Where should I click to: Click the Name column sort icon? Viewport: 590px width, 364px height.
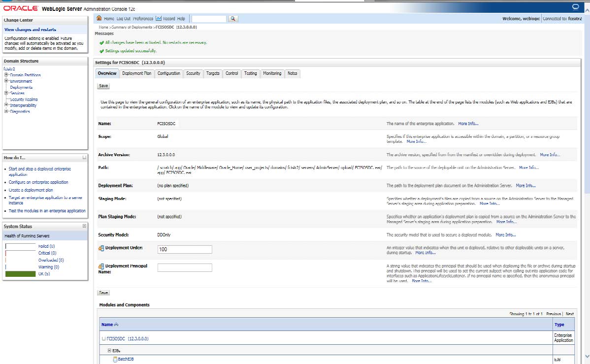pyautogui.click(x=116, y=325)
